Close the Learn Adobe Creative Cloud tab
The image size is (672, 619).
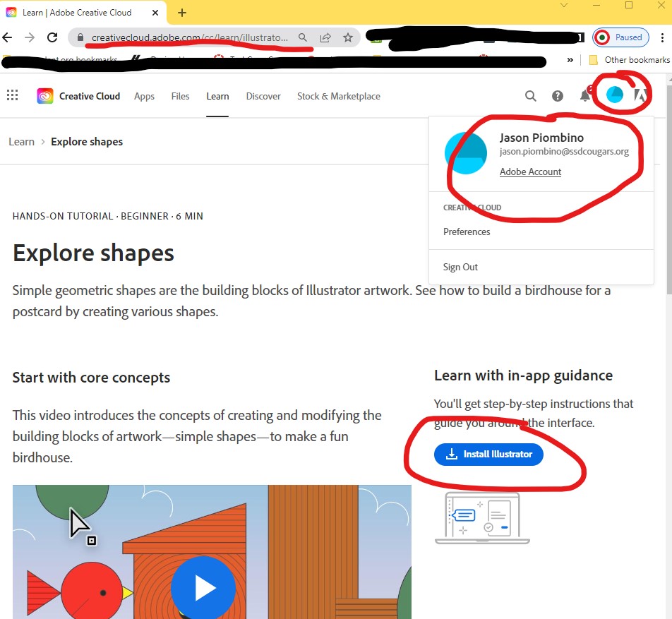pyautogui.click(x=155, y=13)
